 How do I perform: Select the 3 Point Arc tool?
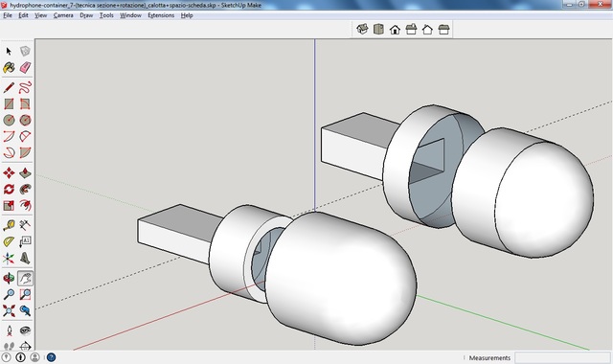[x=9, y=152]
